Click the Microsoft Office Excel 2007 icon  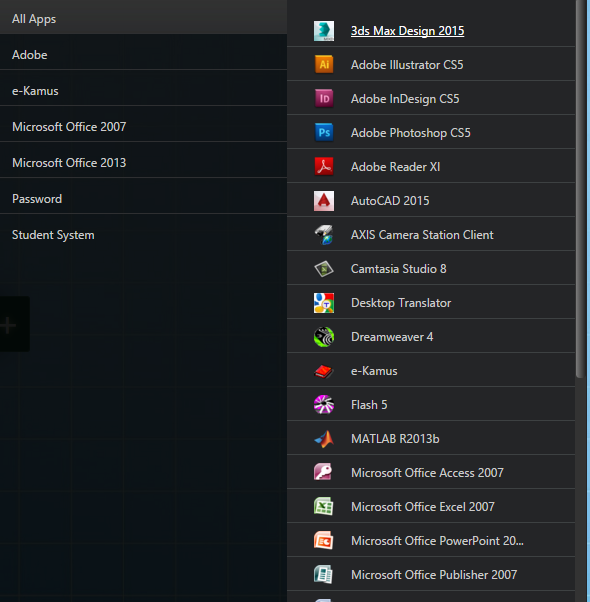[x=324, y=507]
